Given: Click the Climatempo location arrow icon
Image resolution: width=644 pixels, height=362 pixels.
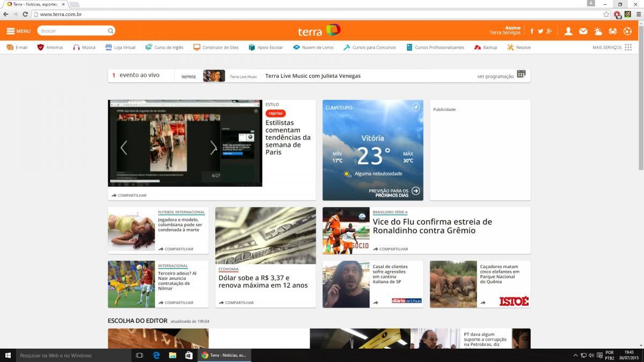Looking at the screenshot, I should click(415, 107).
